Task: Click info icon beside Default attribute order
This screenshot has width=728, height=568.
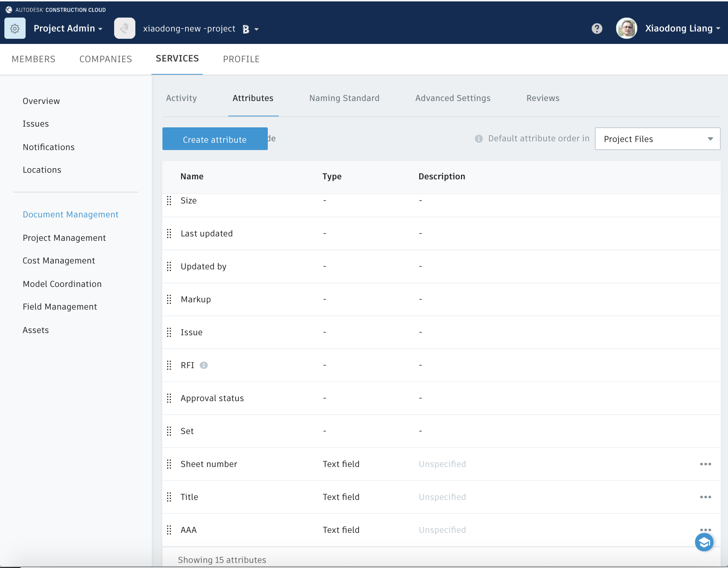Action: [479, 139]
